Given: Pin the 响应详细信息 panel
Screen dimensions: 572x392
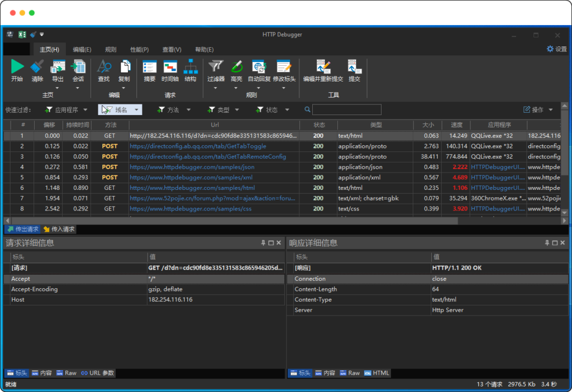Looking at the screenshot, I should coord(547,243).
